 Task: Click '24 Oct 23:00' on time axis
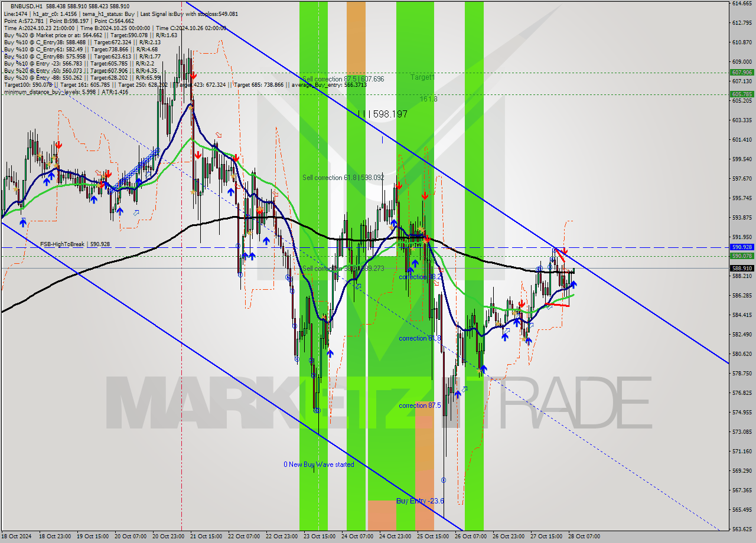[x=395, y=537]
